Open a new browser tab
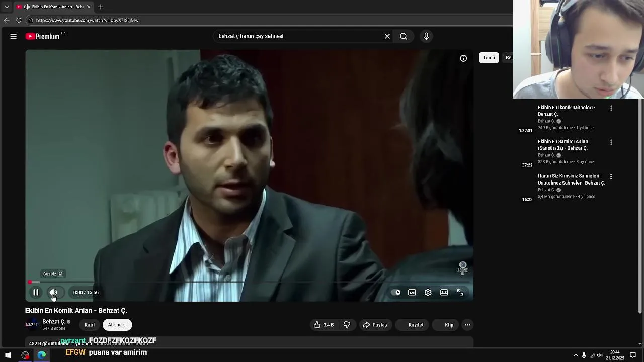The height and width of the screenshot is (362, 644). pyautogui.click(x=101, y=7)
